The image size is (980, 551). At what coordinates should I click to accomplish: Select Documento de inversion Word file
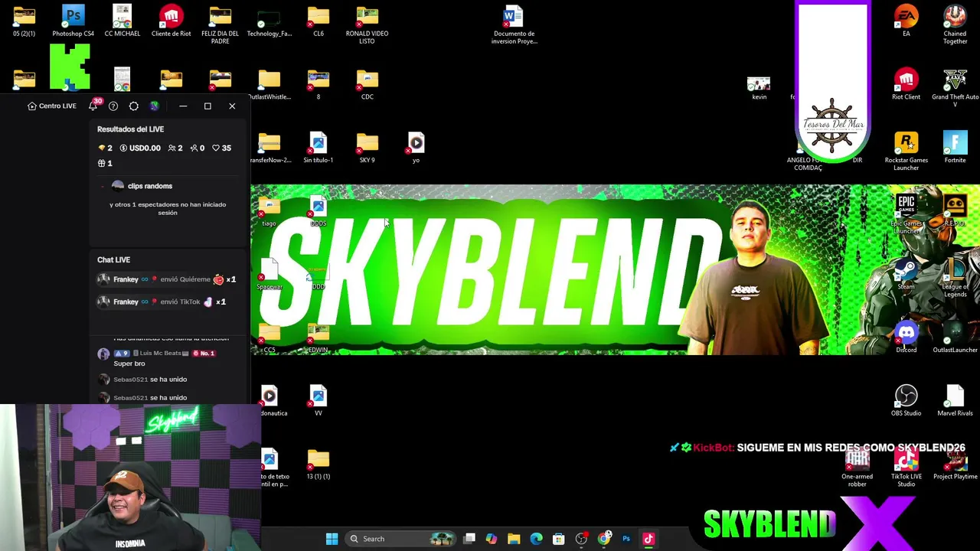point(514,24)
